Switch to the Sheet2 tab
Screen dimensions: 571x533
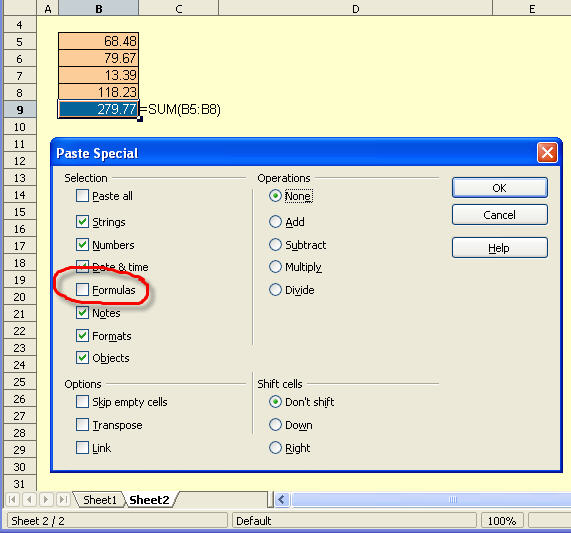[x=149, y=500]
